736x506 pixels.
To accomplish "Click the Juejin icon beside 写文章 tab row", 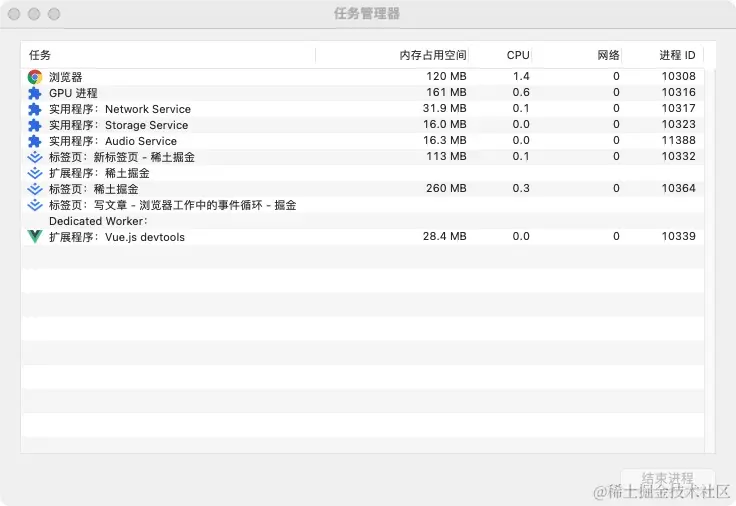I will [35, 205].
